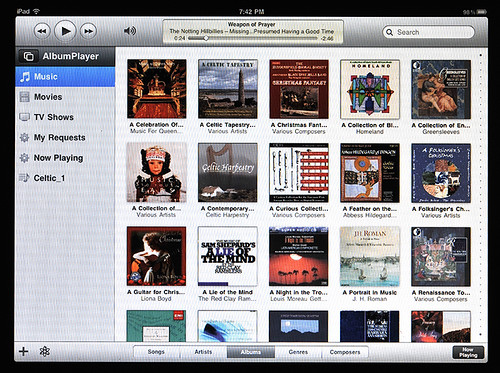
Task: Click the album index scrubber on right edge
Action: [480, 194]
